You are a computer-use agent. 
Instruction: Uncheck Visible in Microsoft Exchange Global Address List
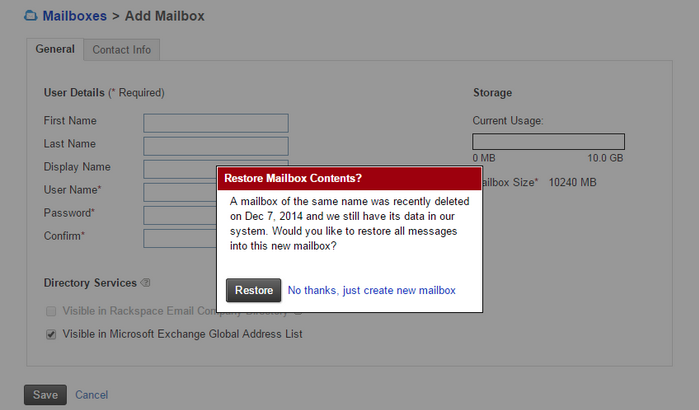coord(51,334)
